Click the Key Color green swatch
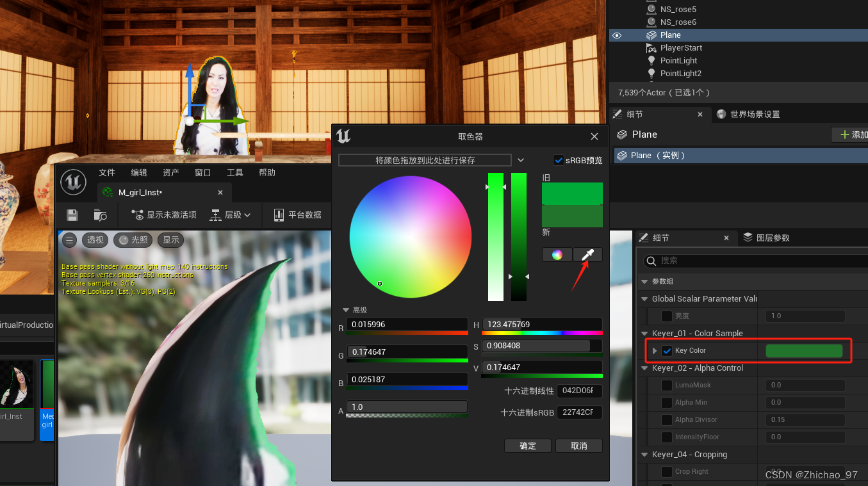This screenshot has width=868, height=486. click(804, 351)
